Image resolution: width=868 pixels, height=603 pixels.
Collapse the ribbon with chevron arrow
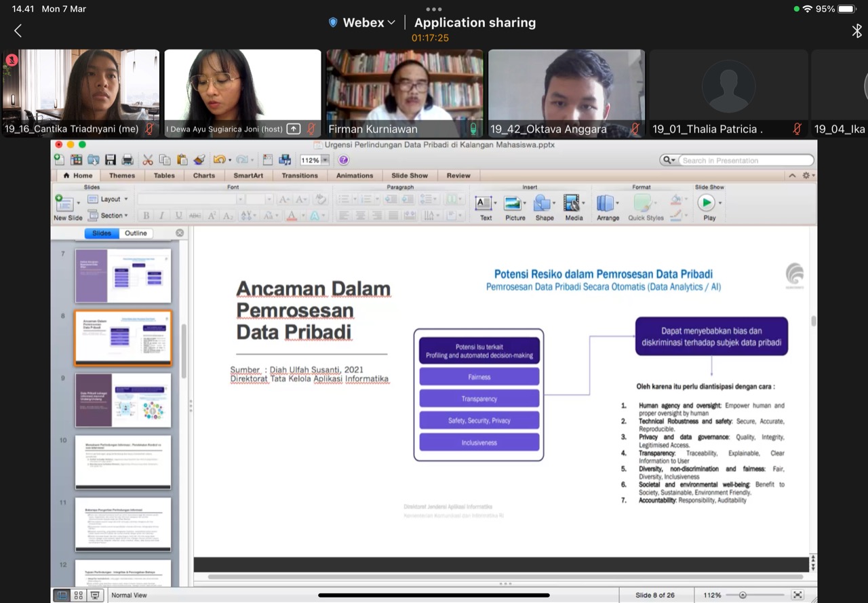792,176
